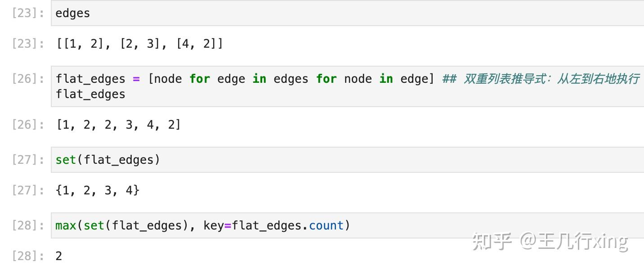Click the input prompt [28] beside the max cell
Screen dimensions: 644x270
tap(28, 225)
